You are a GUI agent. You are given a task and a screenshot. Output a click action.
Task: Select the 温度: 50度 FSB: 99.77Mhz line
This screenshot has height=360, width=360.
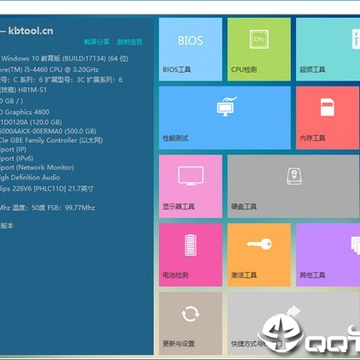pos(48,208)
